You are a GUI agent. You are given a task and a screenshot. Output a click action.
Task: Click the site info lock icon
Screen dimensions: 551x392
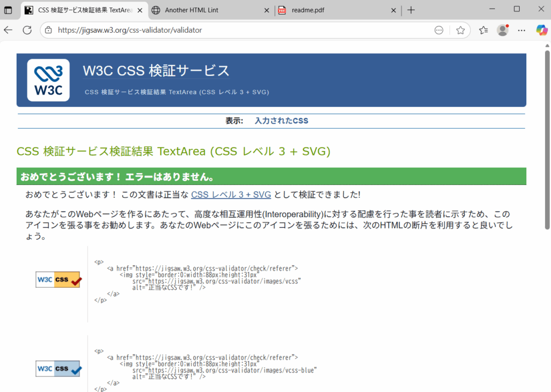[x=48, y=30]
